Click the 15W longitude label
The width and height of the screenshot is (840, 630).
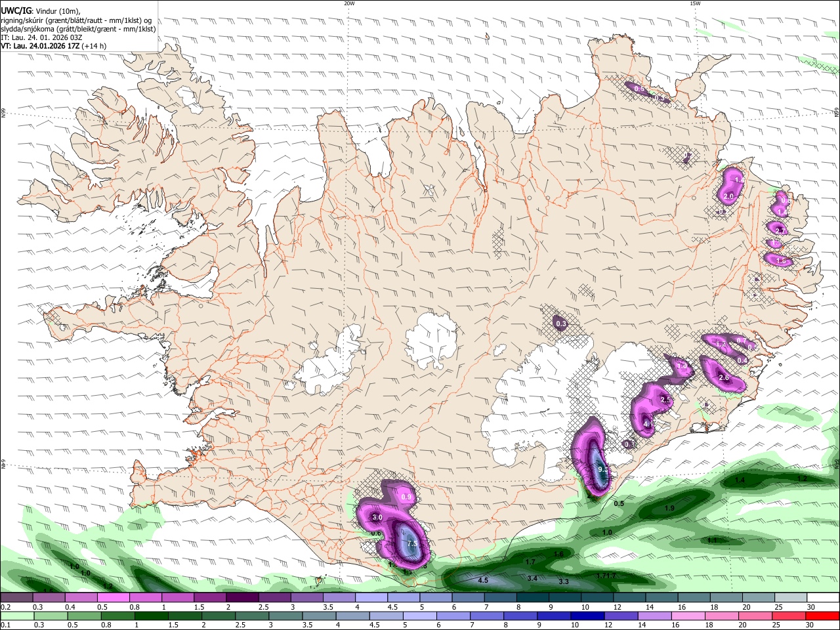tap(695, 3)
